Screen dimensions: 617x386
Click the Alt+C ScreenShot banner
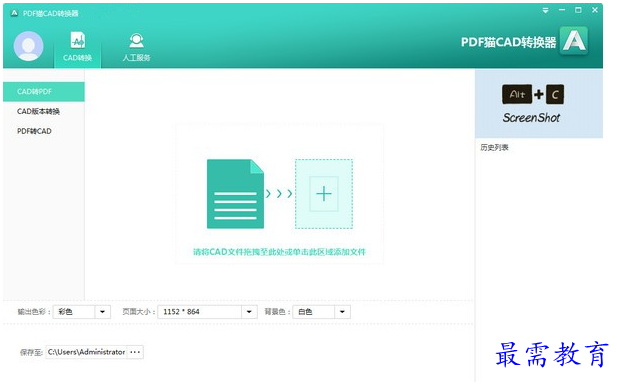tap(539, 104)
